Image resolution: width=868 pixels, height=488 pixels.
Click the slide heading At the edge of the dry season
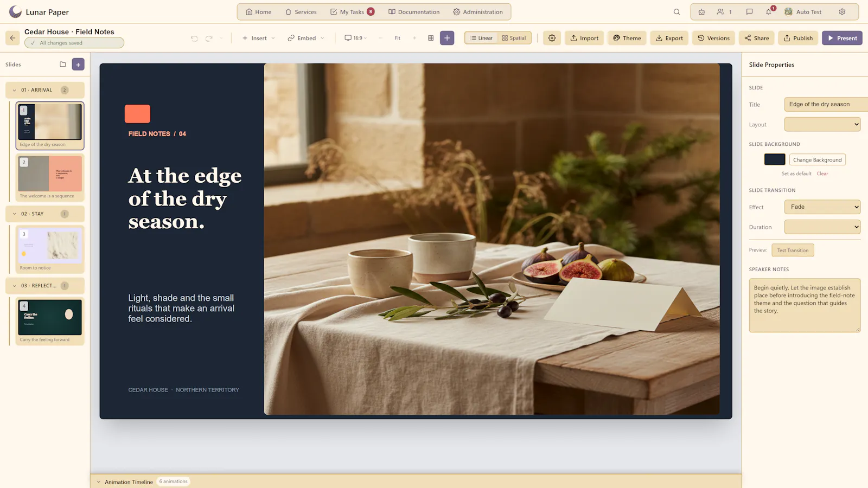click(x=185, y=199)
